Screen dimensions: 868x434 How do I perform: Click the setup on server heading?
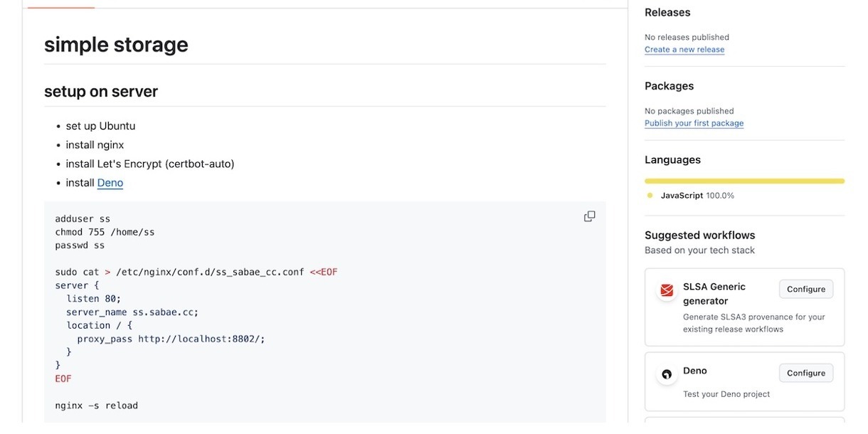click(101, 92)
